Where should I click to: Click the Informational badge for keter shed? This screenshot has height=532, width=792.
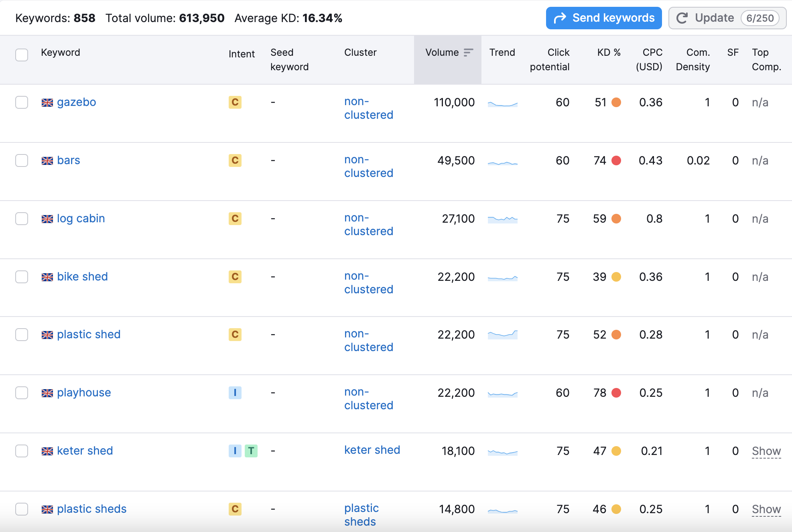[x=235, y=451]
